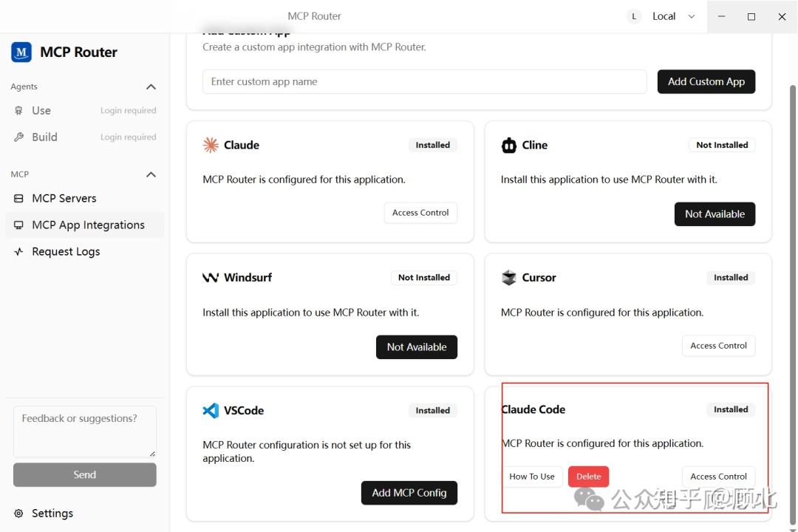798x532 pixels.
Task: Click Add MCP Config for VSCode
Action: pyautogui.click(x=409, y=493)
